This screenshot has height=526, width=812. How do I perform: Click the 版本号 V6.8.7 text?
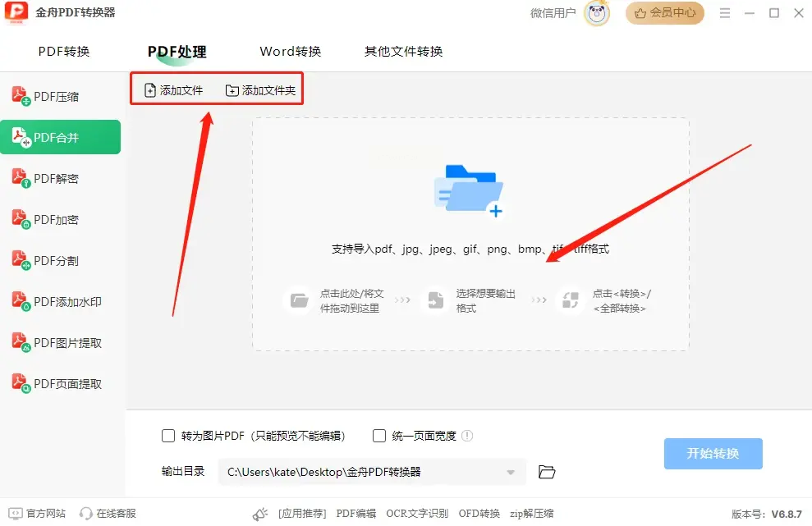766,514
